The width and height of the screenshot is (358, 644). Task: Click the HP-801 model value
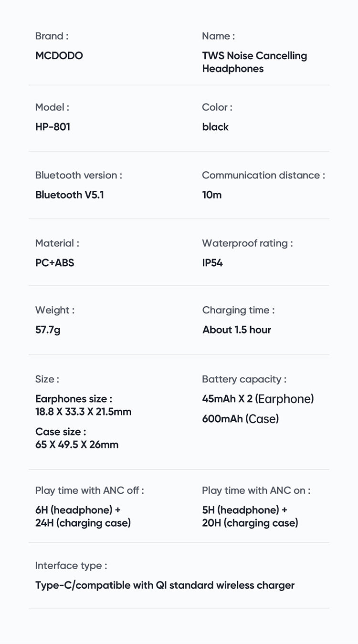[x=53, y=127]
